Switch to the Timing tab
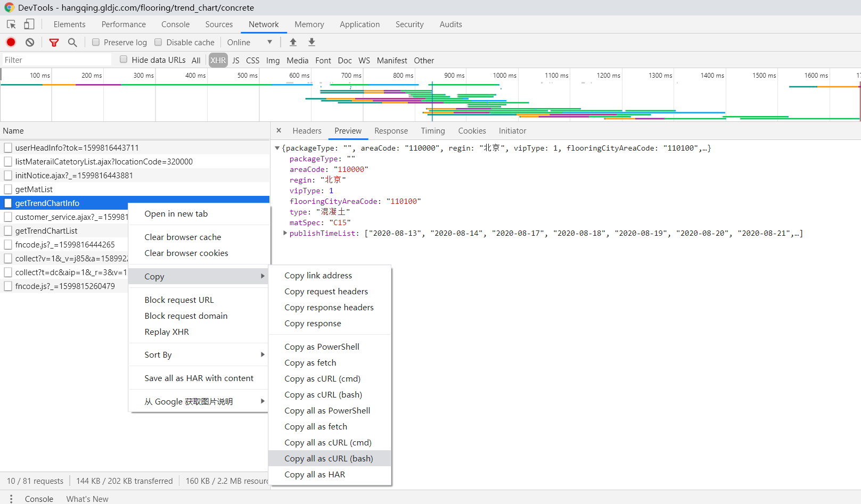 point(433,130)
